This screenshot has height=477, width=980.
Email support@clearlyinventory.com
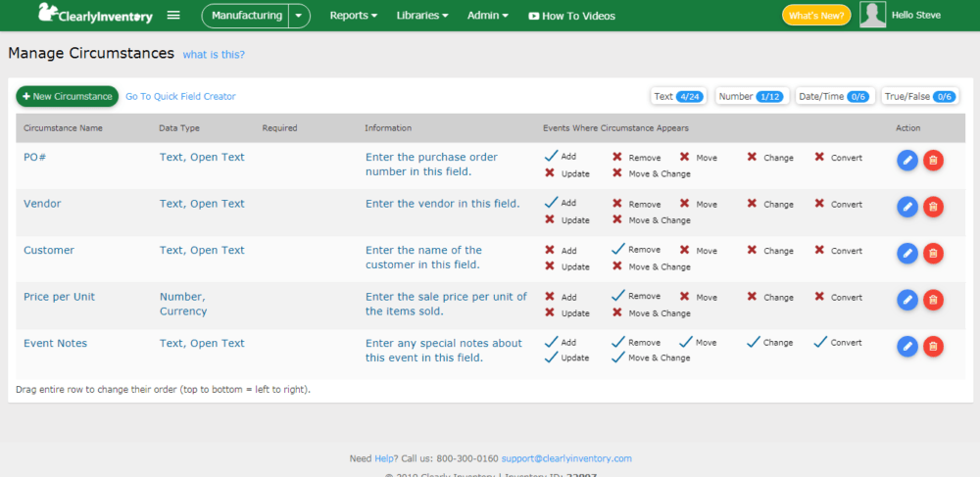tap(566, 458)
